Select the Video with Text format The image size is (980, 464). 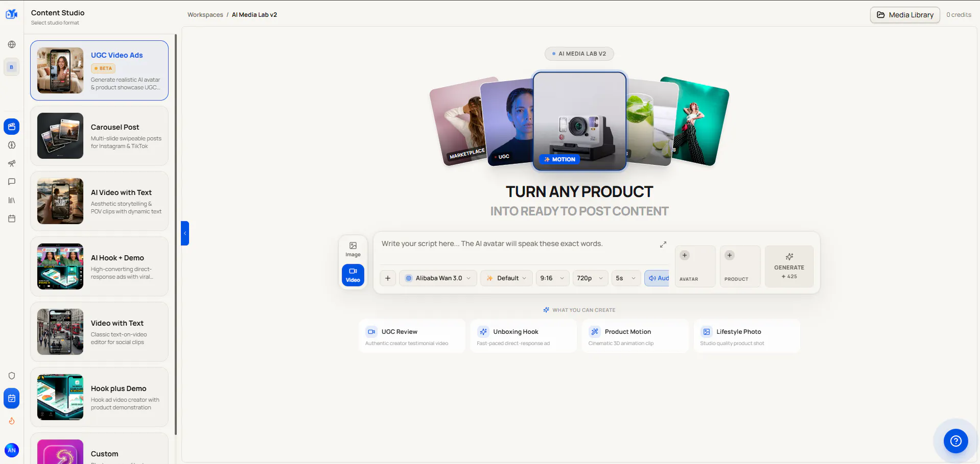(x=99, y=332)
